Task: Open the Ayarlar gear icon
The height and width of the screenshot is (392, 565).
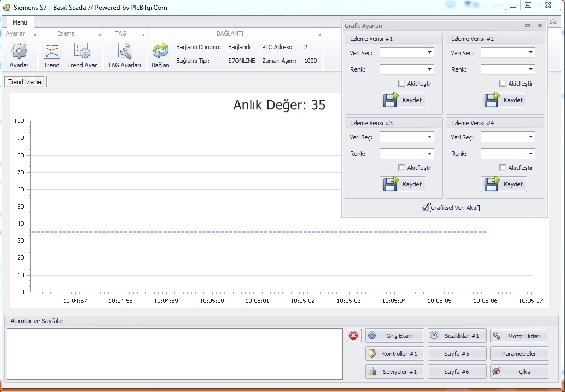Action: tap(19, 51)
